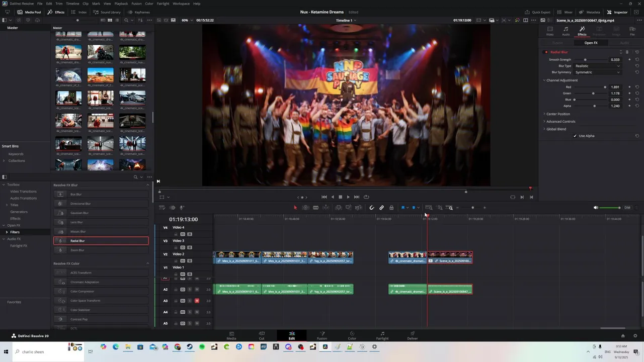Open the Cut page

pyautogui.click(x=262, y=335)
